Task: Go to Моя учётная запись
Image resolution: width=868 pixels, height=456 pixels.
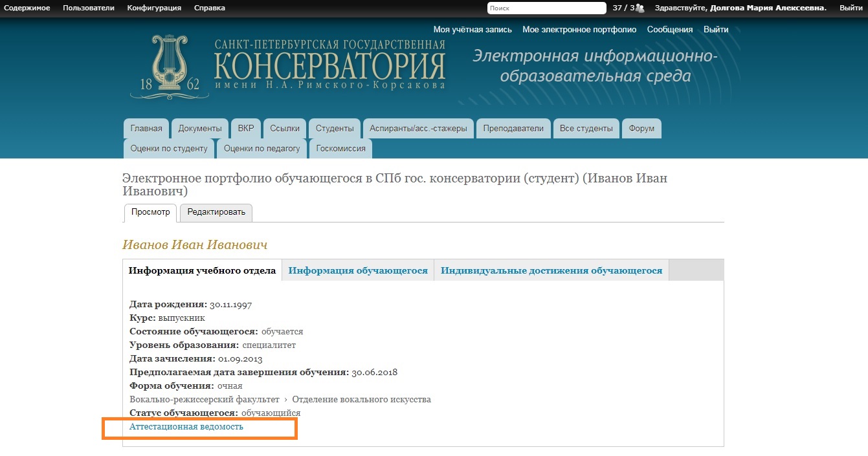Action: 473,30
